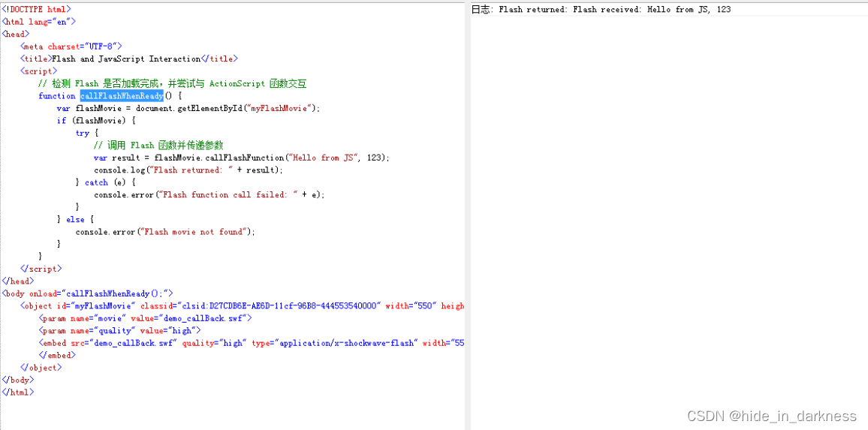Click the green Chinese comment mentioning ActionScript
Viewport: 868px width, 430px height.
coord(172,83)
